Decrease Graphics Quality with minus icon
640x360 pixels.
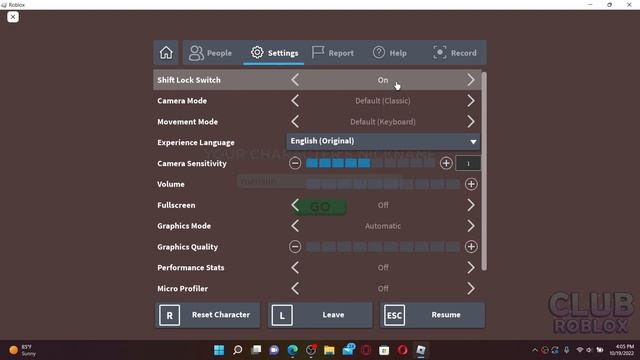[x=295, y=247]
